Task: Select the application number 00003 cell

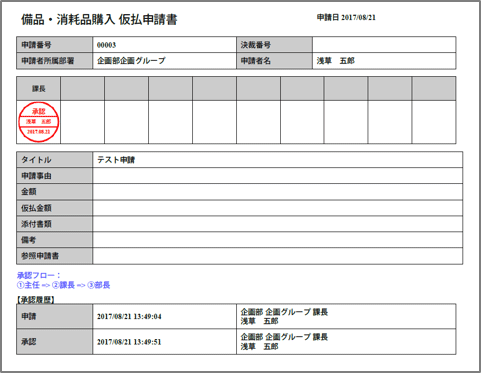Action: point(164,45)
